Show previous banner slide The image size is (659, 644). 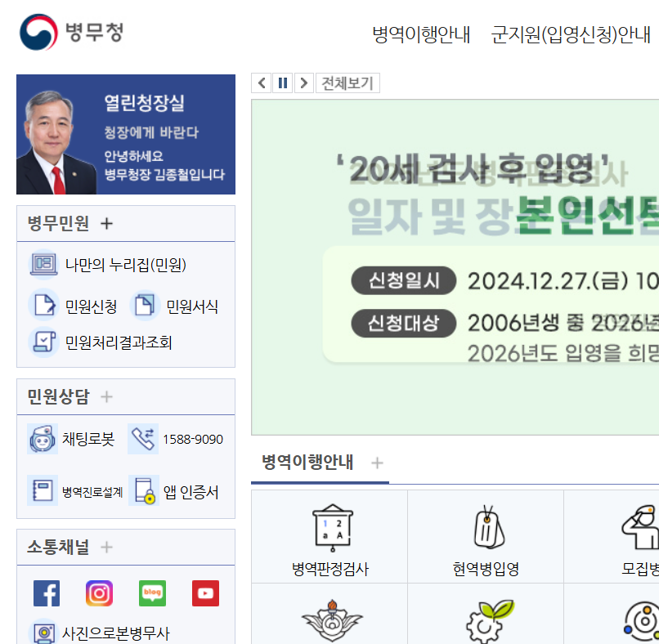tap(262, 83)
